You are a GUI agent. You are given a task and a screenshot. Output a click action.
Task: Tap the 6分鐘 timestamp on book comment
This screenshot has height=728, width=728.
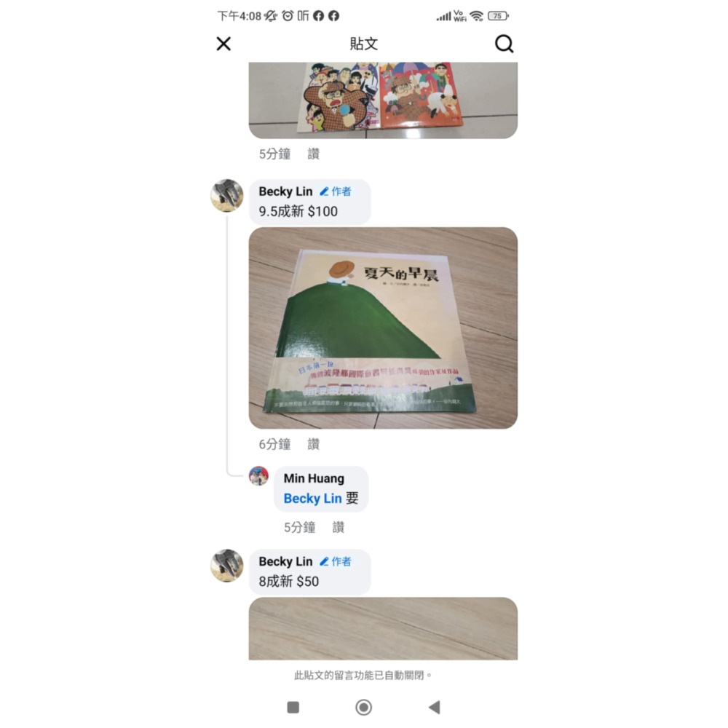coord(274,444)
